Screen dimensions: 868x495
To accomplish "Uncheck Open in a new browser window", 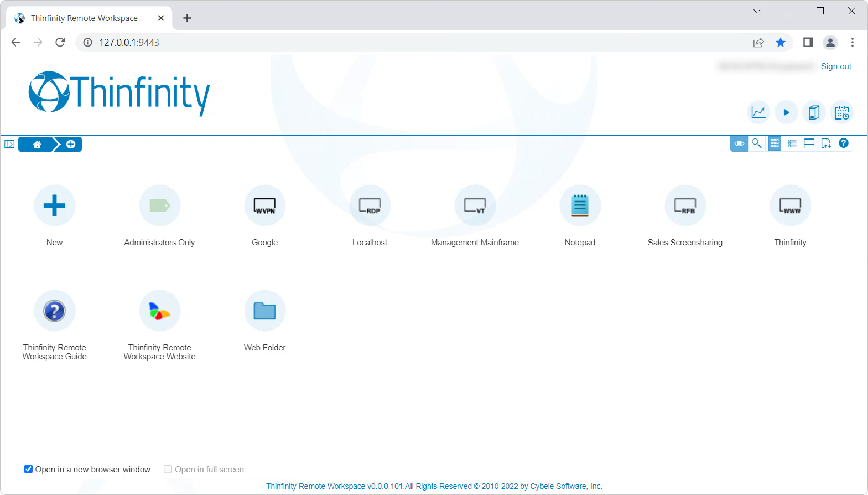I will tap(28, 469).
